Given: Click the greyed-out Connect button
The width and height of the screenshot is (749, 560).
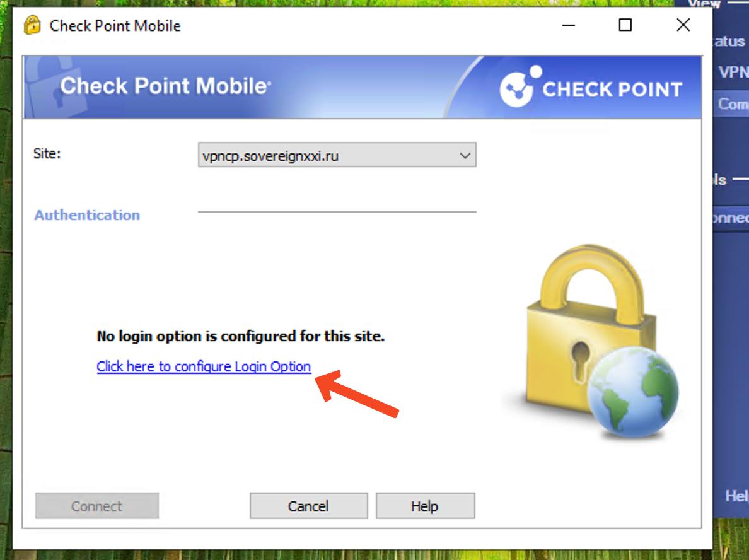Looking at the screenshot, I should [x=97, y=506].
